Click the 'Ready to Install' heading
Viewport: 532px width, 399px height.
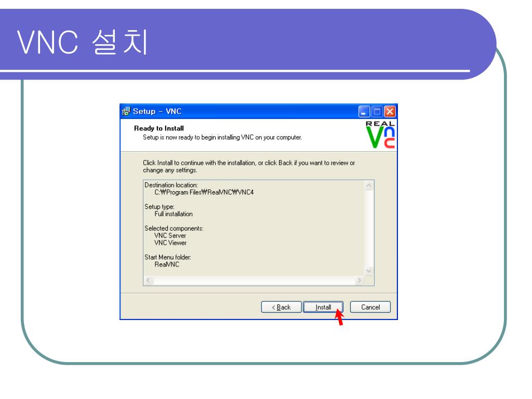point(159,128)
